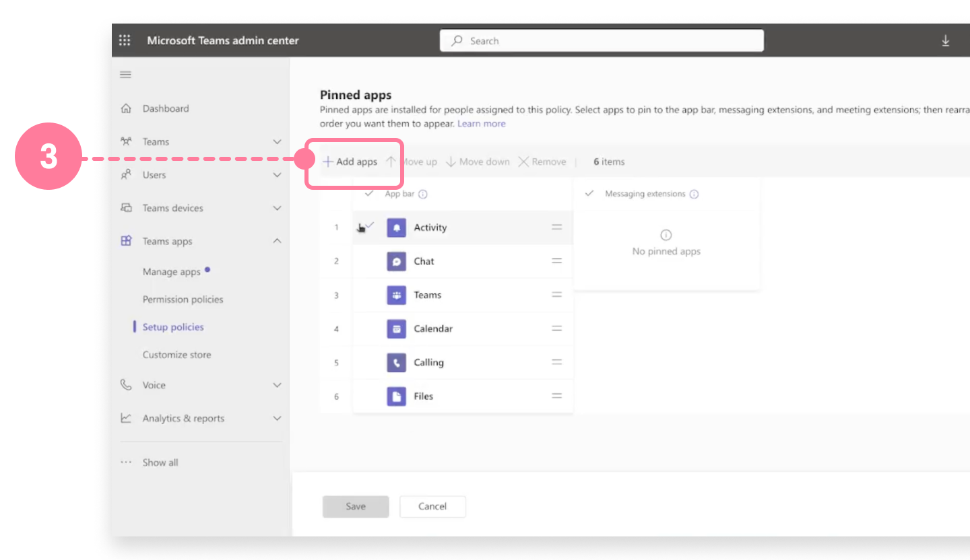Go to Dashboard
This screenshot has width=970, height=560.
(166, 108)
